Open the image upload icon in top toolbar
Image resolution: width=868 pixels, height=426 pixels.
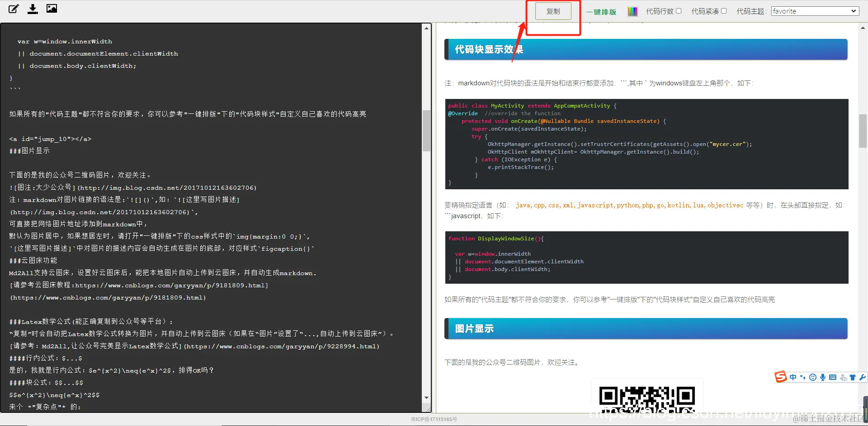(51, 8)
